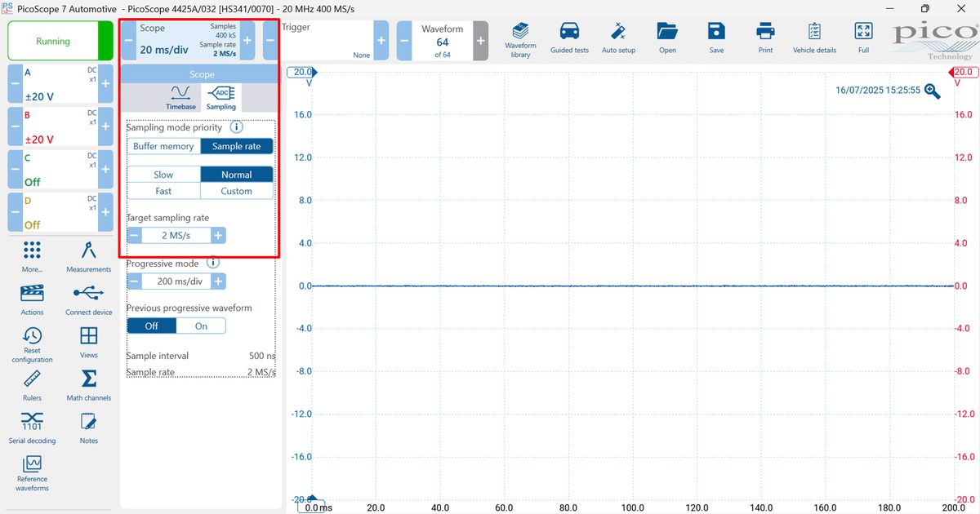Go to previous Waveform buffer
Screen dimensions: 980x514
click(x=404, y=40)
